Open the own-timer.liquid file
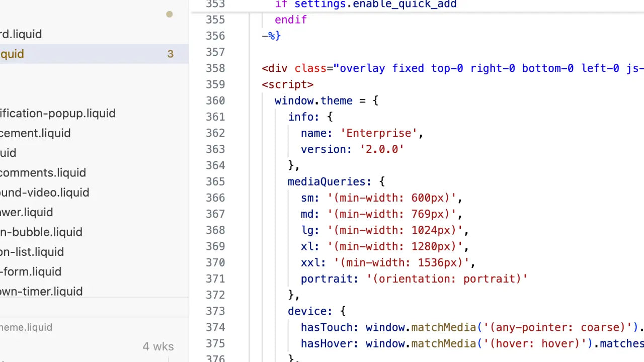This screenshot has height=362, width=644. (x=41, y=292)
